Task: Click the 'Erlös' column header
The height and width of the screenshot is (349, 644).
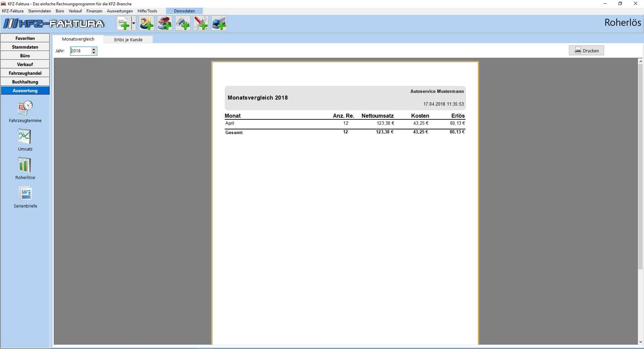Action: [458, 116]
